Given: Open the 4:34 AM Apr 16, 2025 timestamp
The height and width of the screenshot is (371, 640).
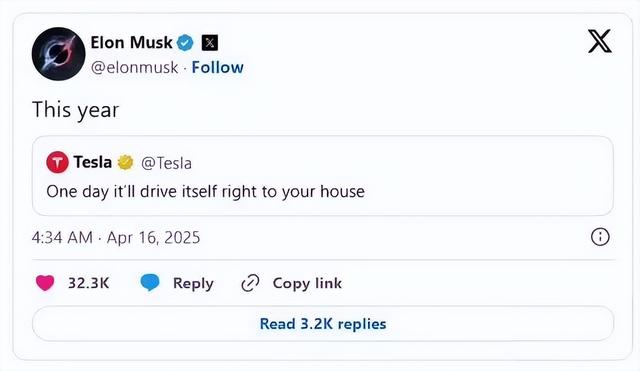Looking at the screenshot, I should [x=116, y=238].
